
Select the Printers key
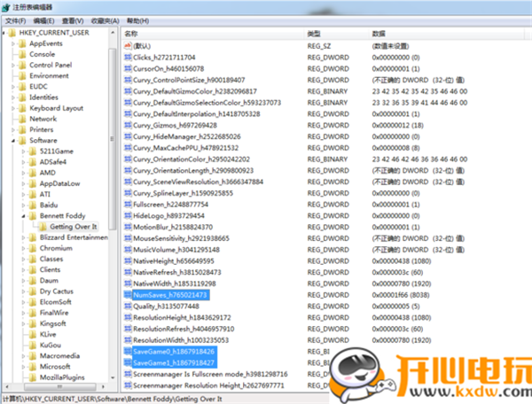click(42, 129)
